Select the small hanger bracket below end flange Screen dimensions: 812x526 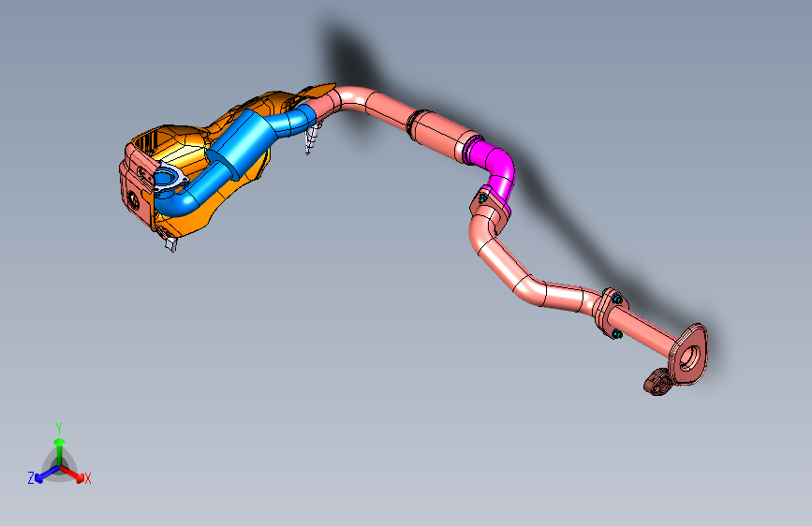pyautogui.click(x=657, y=383)
